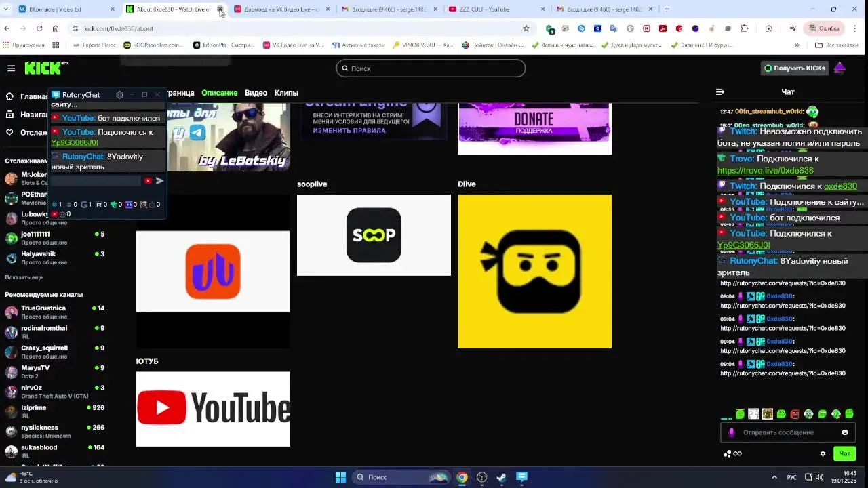Click the Google Translate extension icon
Screen dimensions: 868x488
coord(614,28)
